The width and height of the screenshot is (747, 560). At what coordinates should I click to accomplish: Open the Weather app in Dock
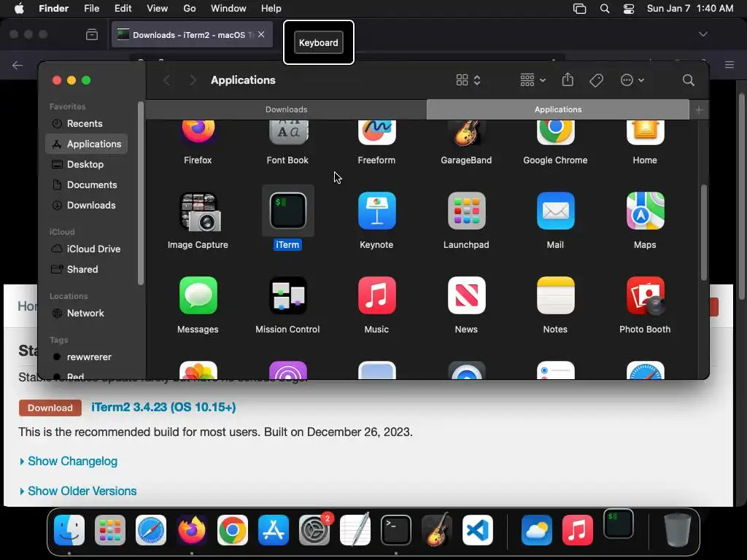tap(536, 530)
